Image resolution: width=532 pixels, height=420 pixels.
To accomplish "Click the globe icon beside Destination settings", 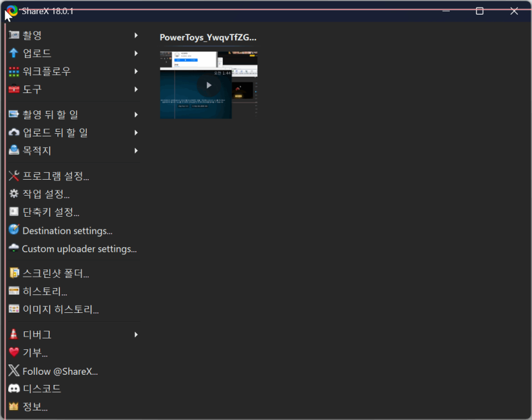I will tap(14, 230).
